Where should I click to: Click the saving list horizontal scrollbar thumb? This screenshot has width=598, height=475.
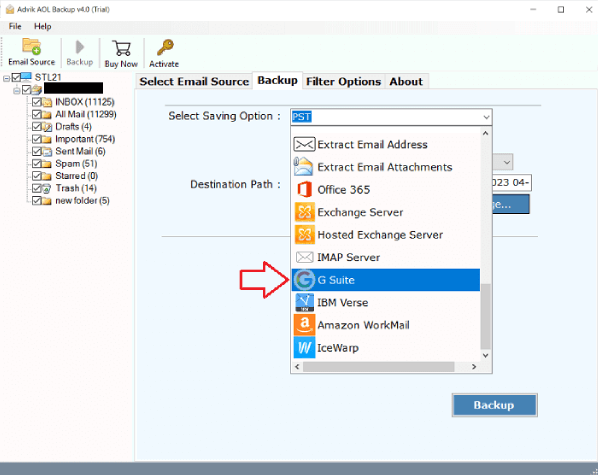click(379, 367)
